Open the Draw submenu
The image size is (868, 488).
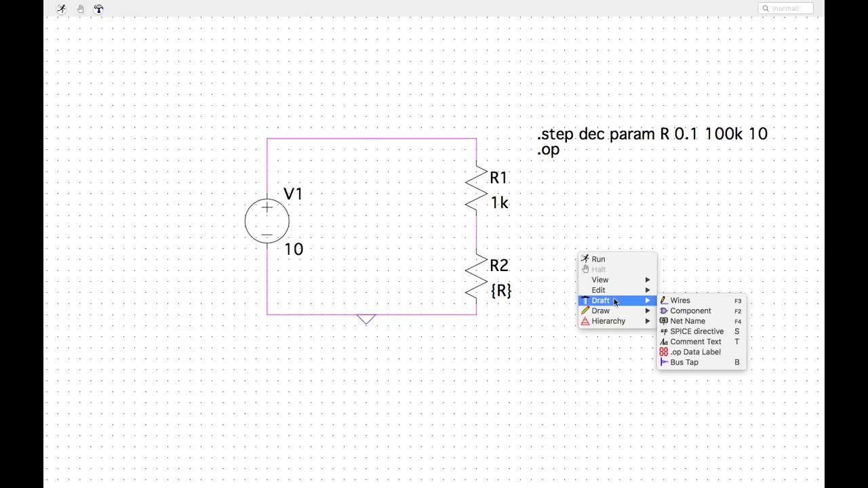click(617, 311)
